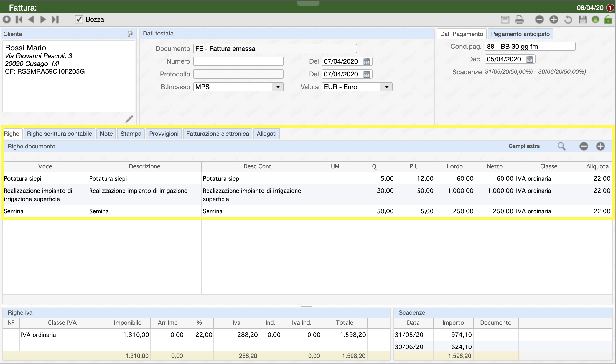Select the Pagamento anticipato tab

click(x=520, y=34)
